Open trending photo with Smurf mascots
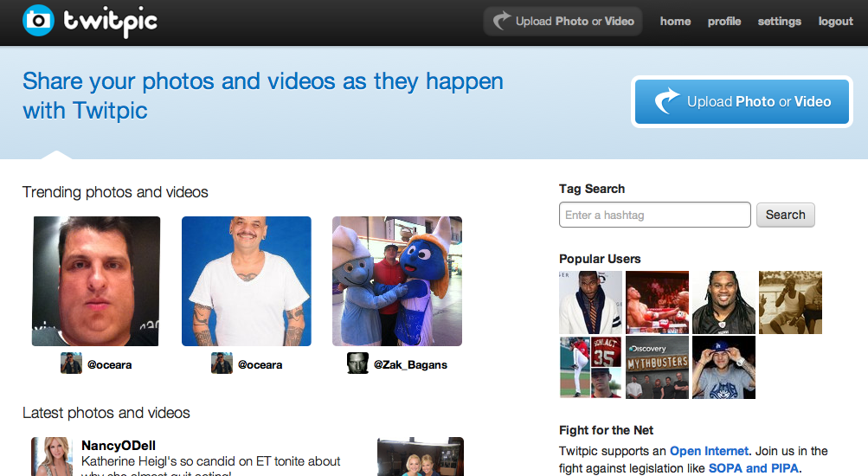This screenshot has width=868, height=476. [397, 281]
